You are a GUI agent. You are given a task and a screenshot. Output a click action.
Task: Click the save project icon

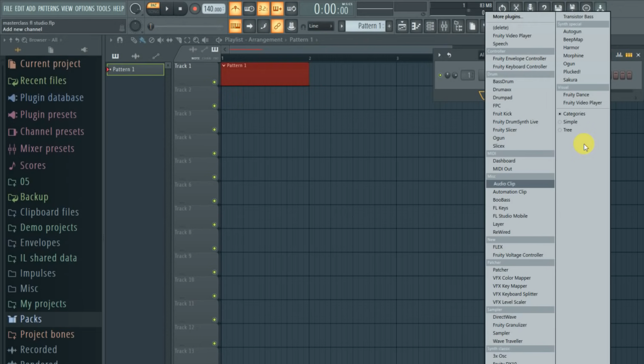558,8
